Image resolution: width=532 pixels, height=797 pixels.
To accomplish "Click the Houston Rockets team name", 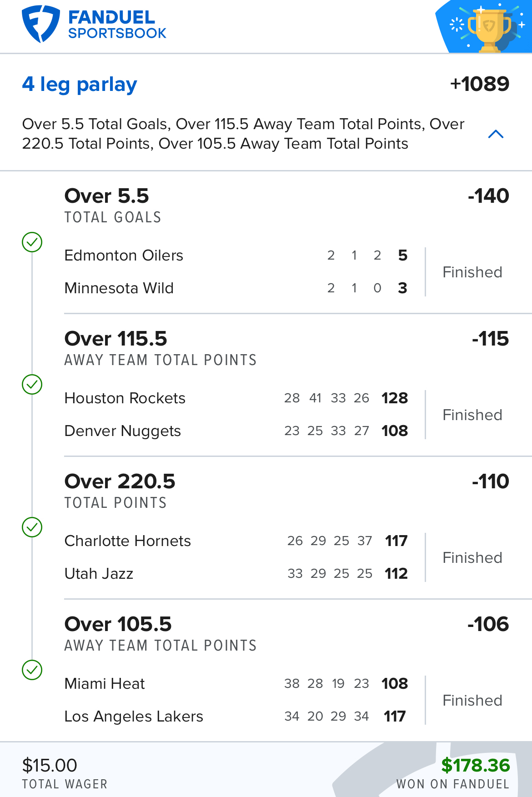I will tap(125, 398).
